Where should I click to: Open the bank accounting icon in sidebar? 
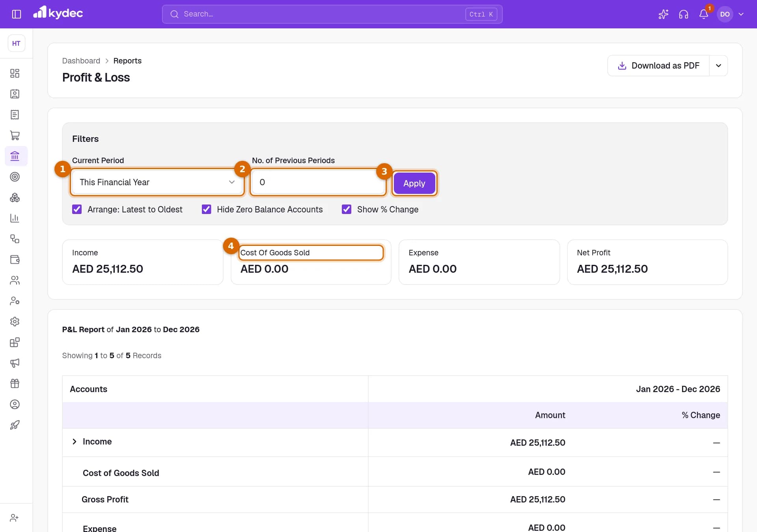(16, 156)
